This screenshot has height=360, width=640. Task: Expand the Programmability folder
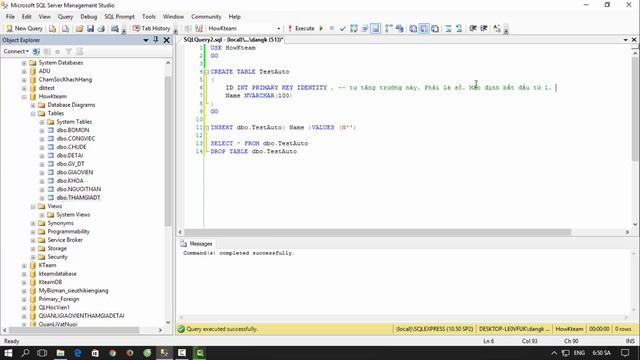(33, 231)
